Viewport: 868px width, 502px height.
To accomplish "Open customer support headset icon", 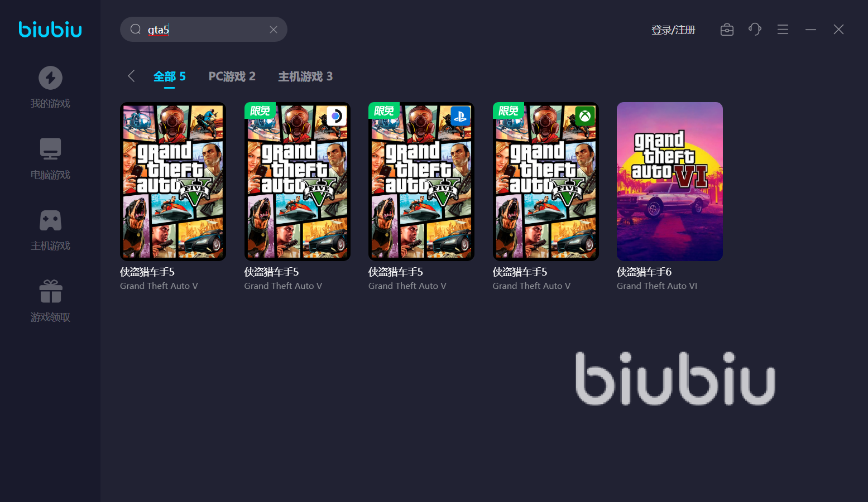I will 755,30.
